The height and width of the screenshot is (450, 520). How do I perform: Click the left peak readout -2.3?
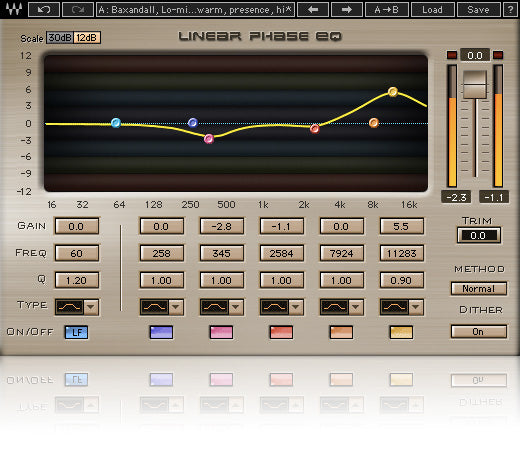[x=456, y=197]
